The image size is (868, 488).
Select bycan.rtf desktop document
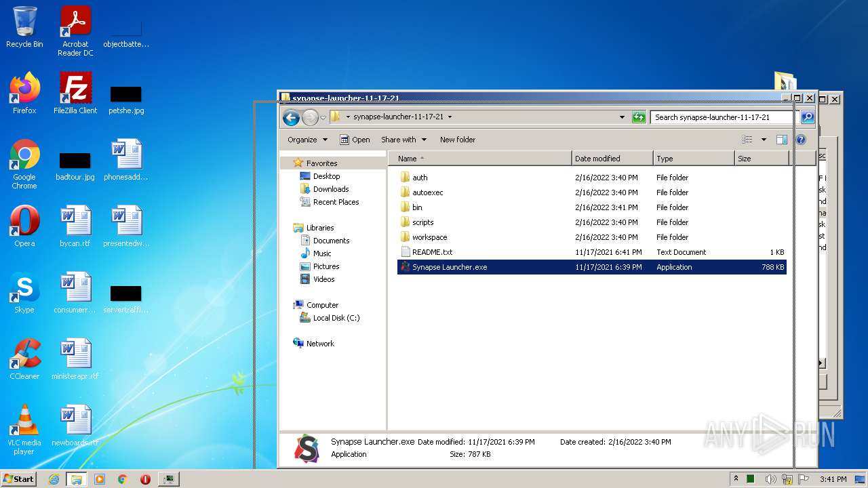point(75,226)
